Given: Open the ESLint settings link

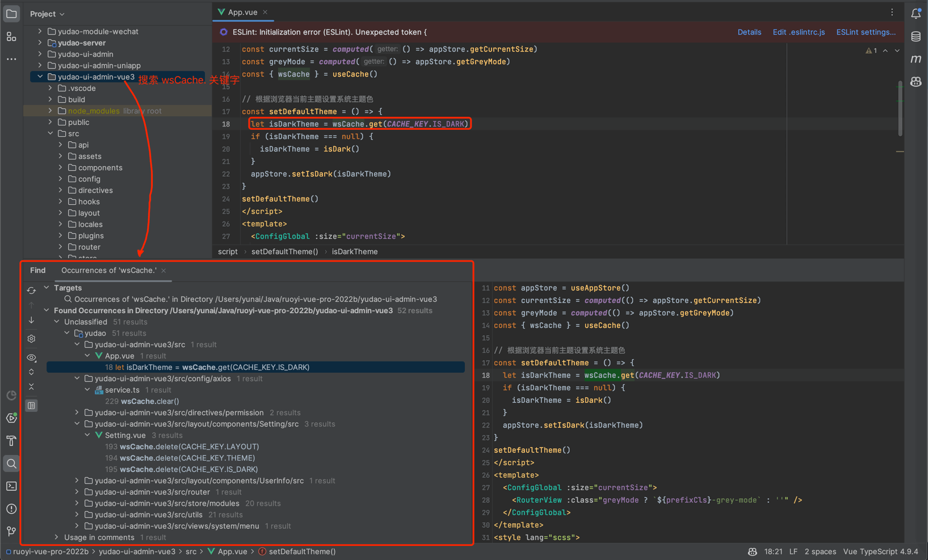Looking at the screenshot, I should point(866,32).
